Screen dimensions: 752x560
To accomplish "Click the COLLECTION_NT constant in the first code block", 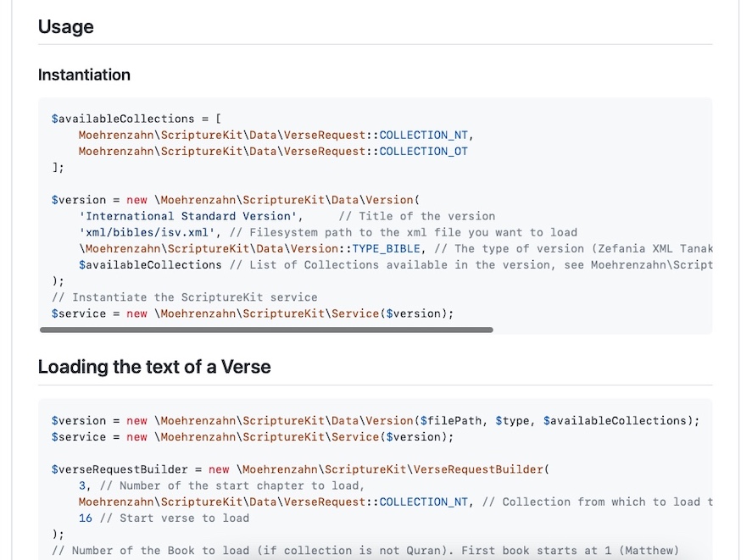I will [x=424, y=136].
